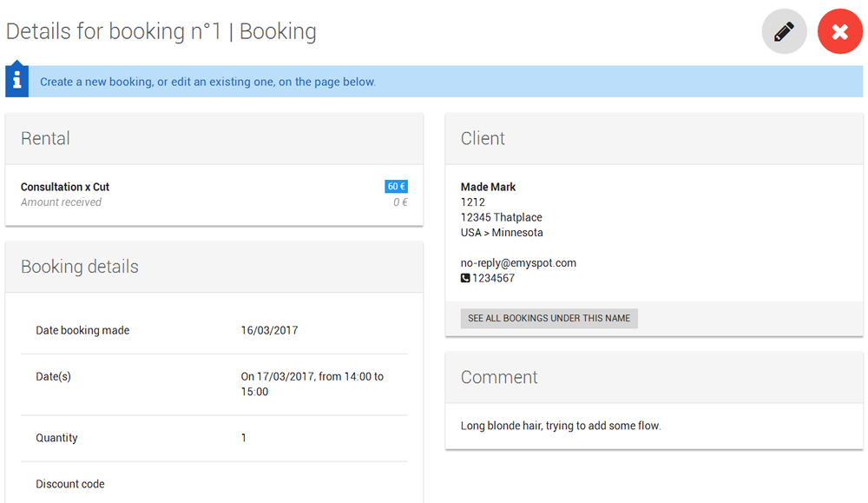Click the blue info banner message

click(207, 82)
